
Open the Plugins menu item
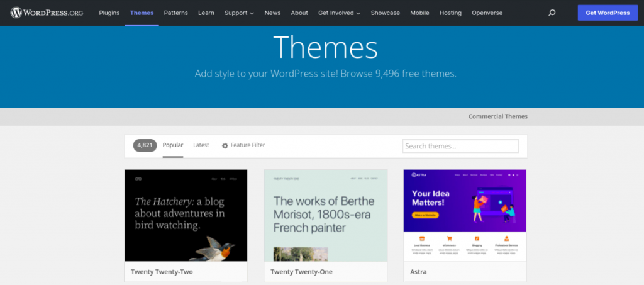tap(109, 13)
